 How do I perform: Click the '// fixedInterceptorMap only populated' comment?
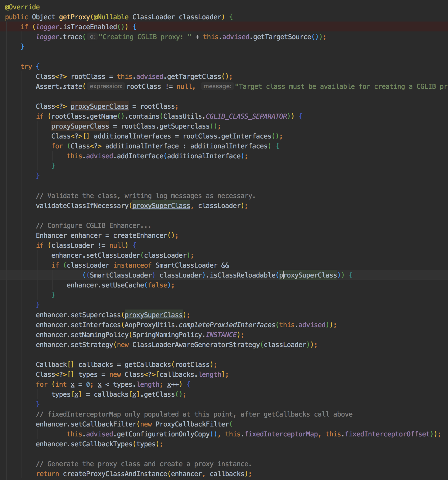(194, 414)
